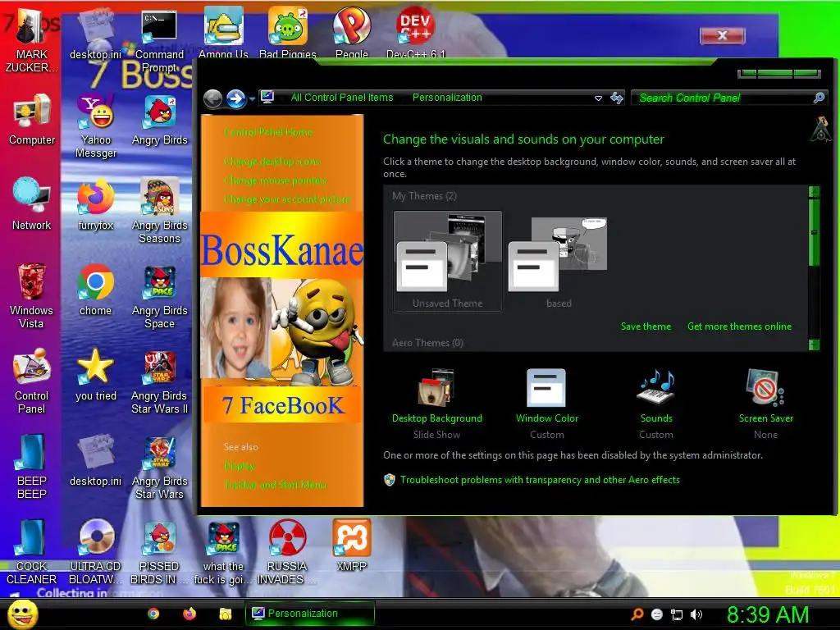Click the red X button above the window

(722, 36)
